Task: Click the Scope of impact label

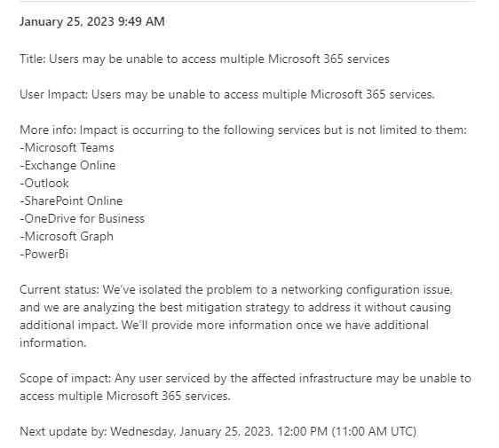Action: pos(65,379)
